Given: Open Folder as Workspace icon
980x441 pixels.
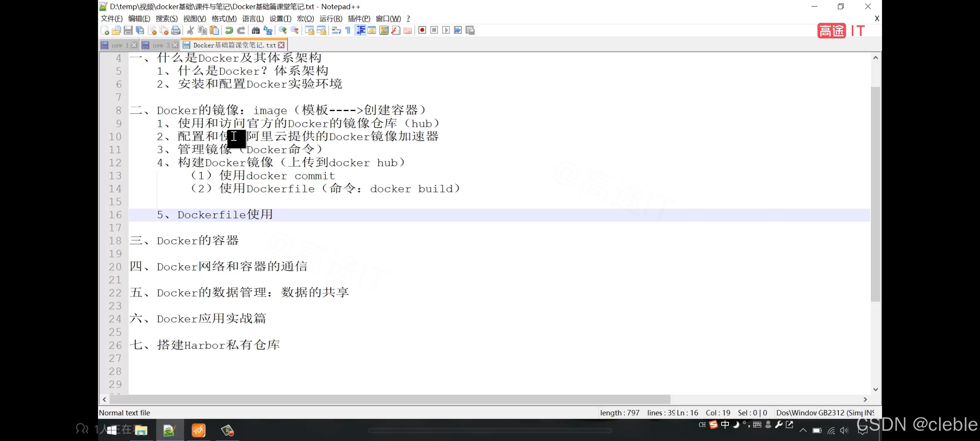Looking at the screenshot, I should coord(408,30).
